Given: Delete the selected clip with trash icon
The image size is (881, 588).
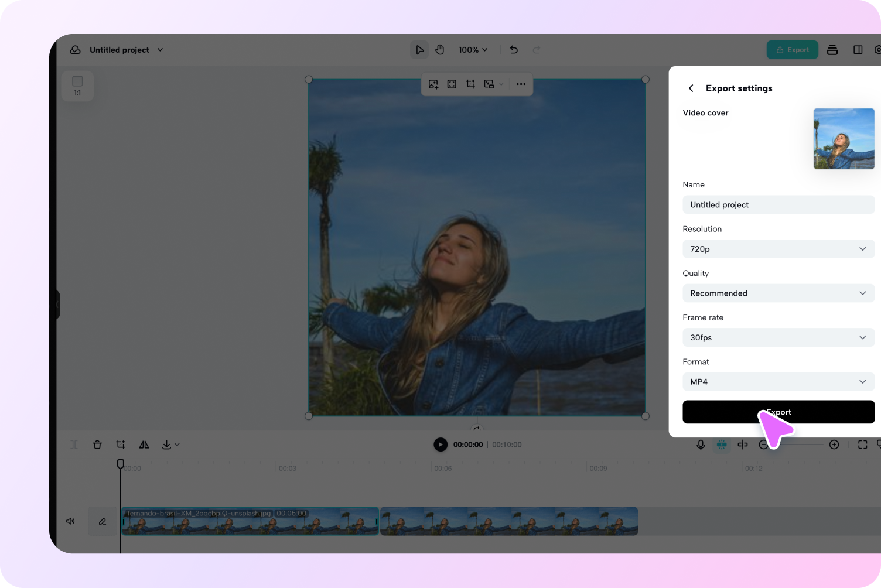Looking at the screenshot, I should coord(97,445).
